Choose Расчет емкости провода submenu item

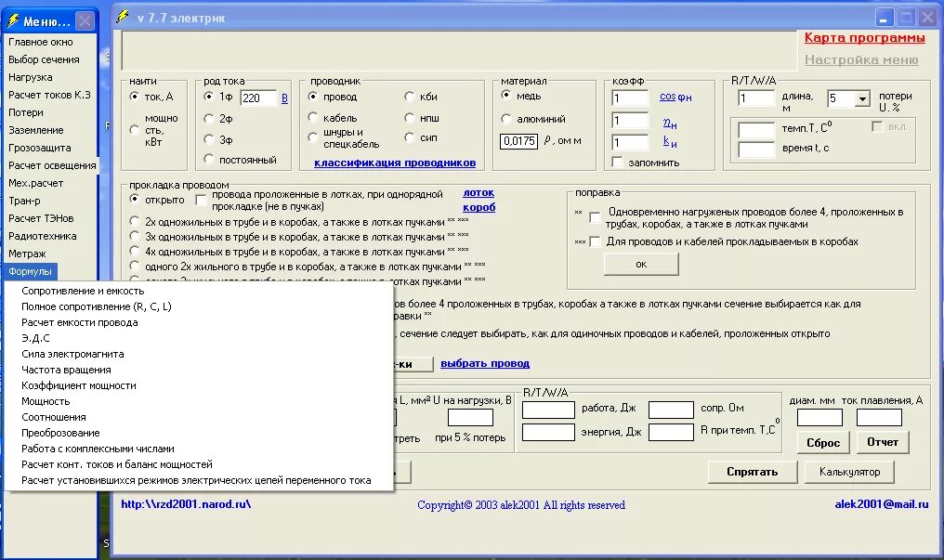pyautogui.click(x=80, y=322)
